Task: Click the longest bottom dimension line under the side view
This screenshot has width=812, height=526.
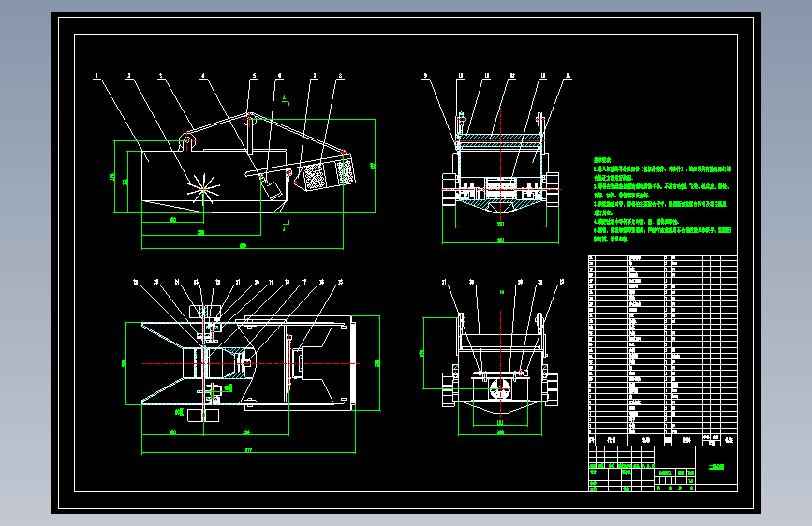Action: tap(243, 249)
